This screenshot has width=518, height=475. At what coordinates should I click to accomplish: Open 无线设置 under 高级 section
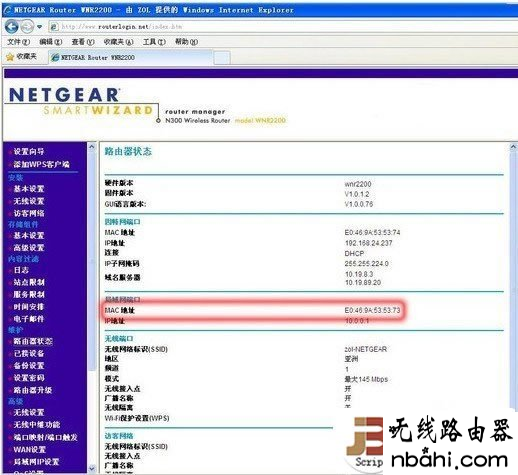tap(29, 412)
